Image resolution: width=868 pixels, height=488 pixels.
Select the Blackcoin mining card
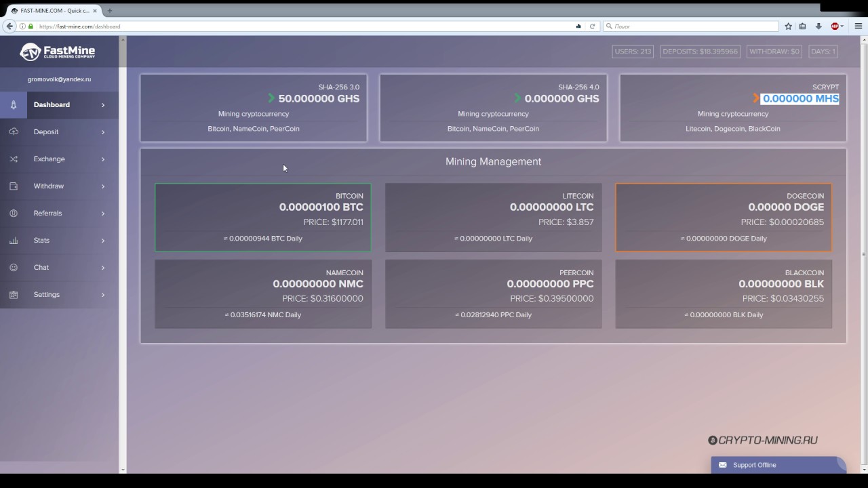point(724,294)
